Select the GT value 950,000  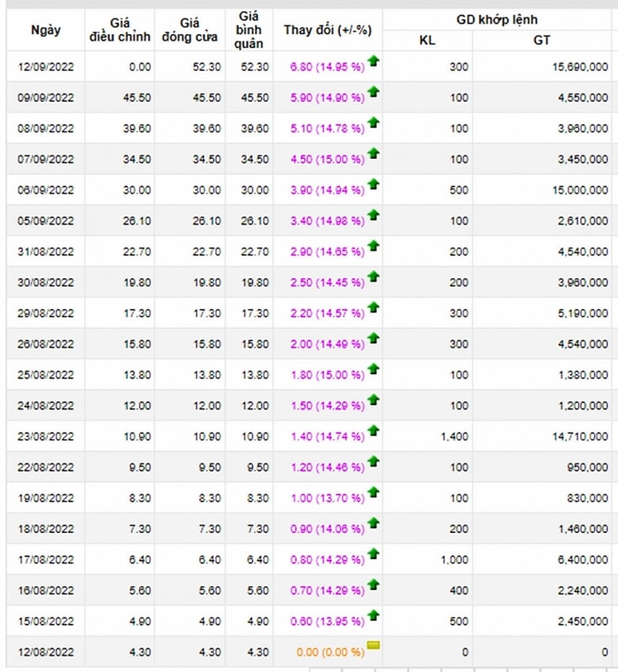tap(588, 467)
